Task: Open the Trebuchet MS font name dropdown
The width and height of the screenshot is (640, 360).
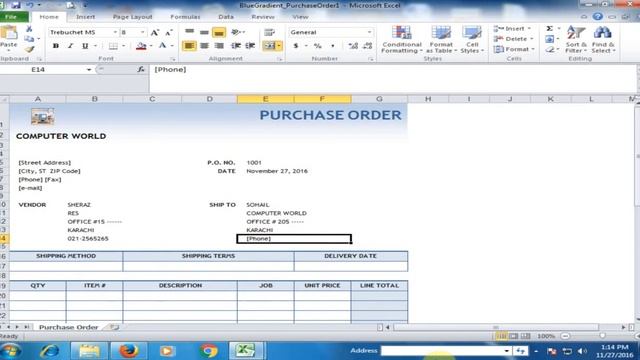Action: tap(115, 32)
